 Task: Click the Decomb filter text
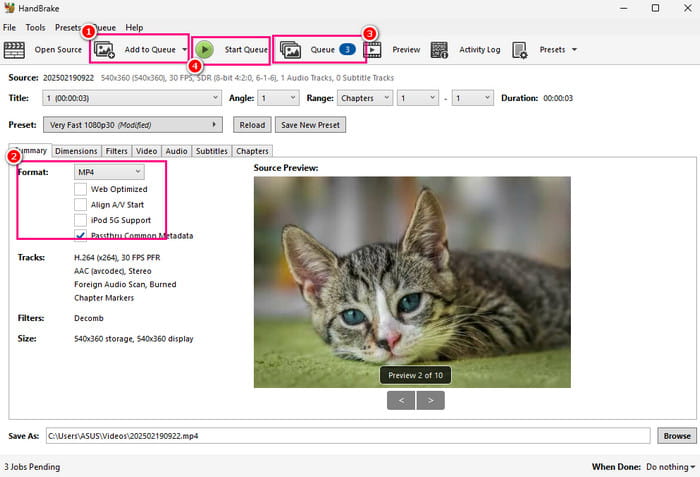click(x=89, y=318)
